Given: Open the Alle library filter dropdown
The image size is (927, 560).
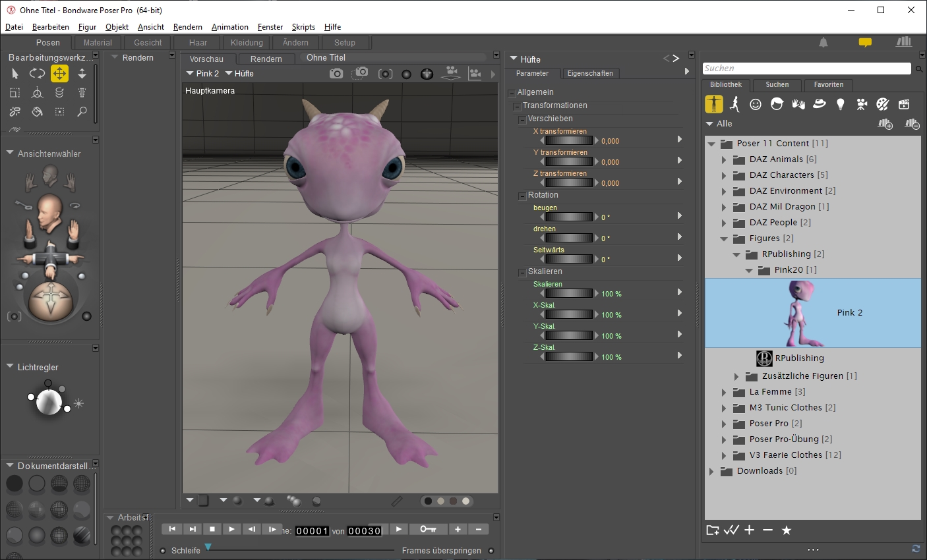Looking at the screenshot, I should (x=719, y=124).
